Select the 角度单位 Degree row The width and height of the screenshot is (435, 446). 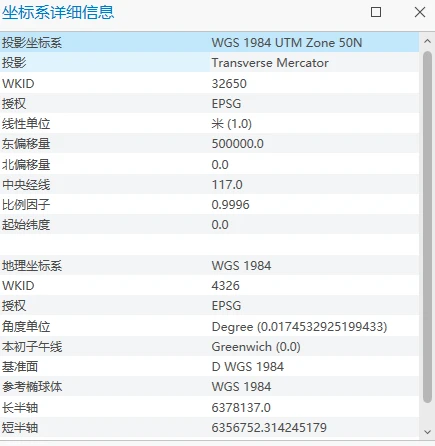pyautogui.click(x=209, y=326)
